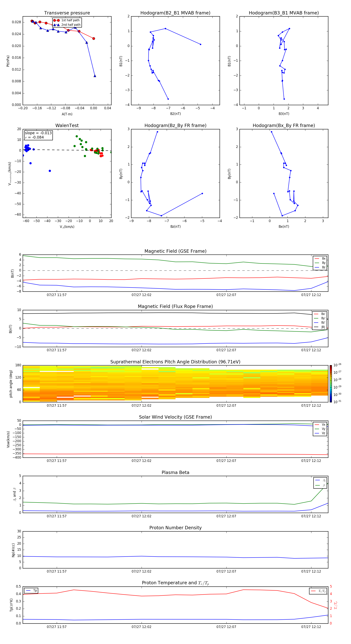Click 'Proton Temperature and Te/Tp' title
Image resolution: width=351 pixels, height=644 pixels.
(175, 583)
